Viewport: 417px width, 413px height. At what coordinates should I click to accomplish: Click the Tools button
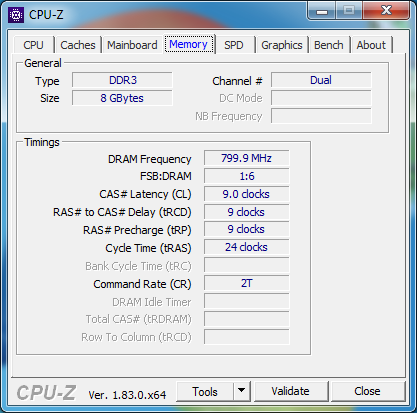pyautogui.click(x=205, y=391)
